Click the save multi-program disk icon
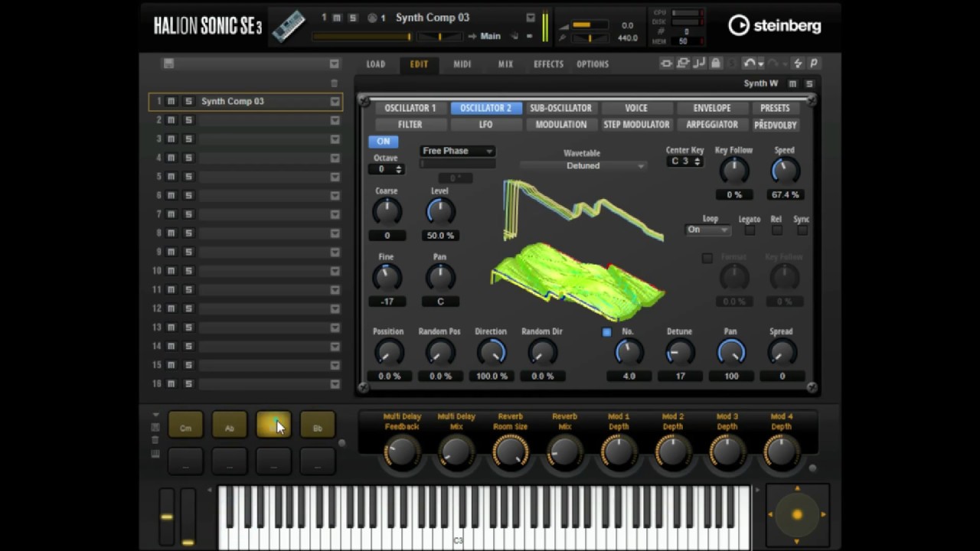Viewport: 980px width, 551px height. (168, 64)
